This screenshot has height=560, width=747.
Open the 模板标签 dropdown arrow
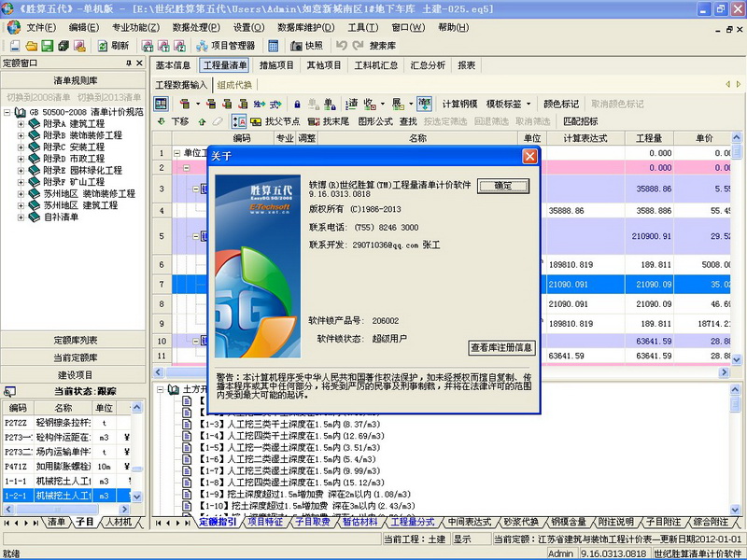[529, 104]
